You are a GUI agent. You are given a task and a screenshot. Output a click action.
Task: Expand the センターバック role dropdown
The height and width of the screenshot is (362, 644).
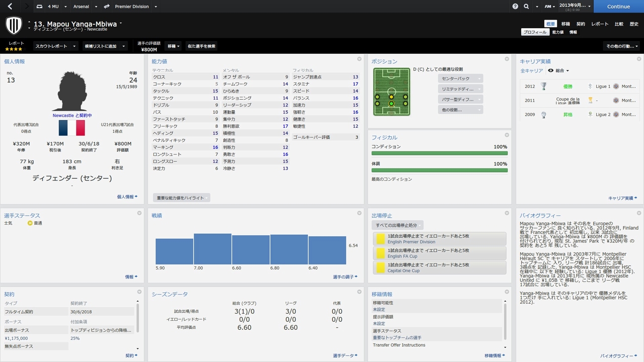[x=460, y=79]
